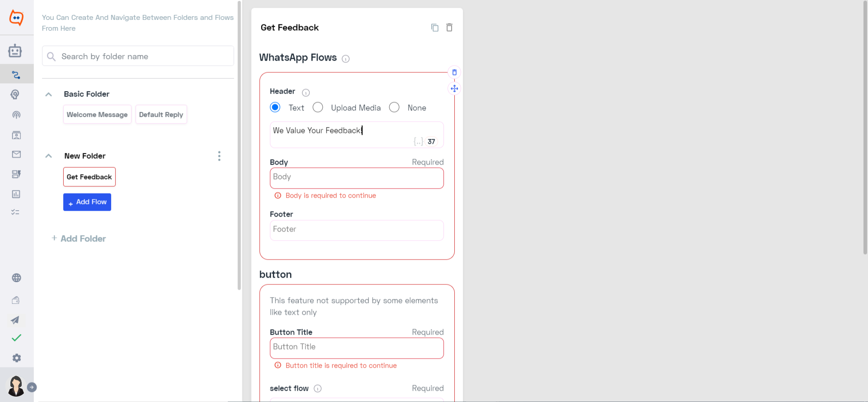The height and width of the screenshot is (402, 868).
Task: Click into the Footer input field
Action: click(x=357, y=230)
